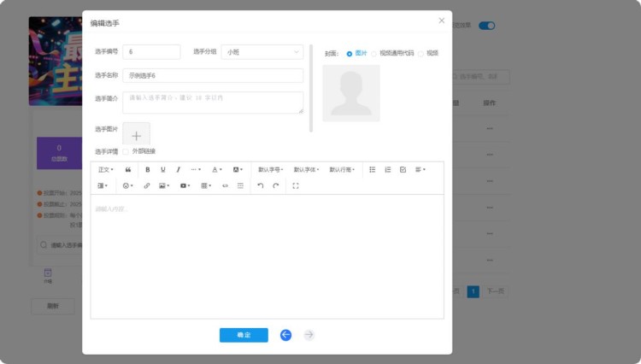Insert a hyperlink with the link icon

click(146, 185)
